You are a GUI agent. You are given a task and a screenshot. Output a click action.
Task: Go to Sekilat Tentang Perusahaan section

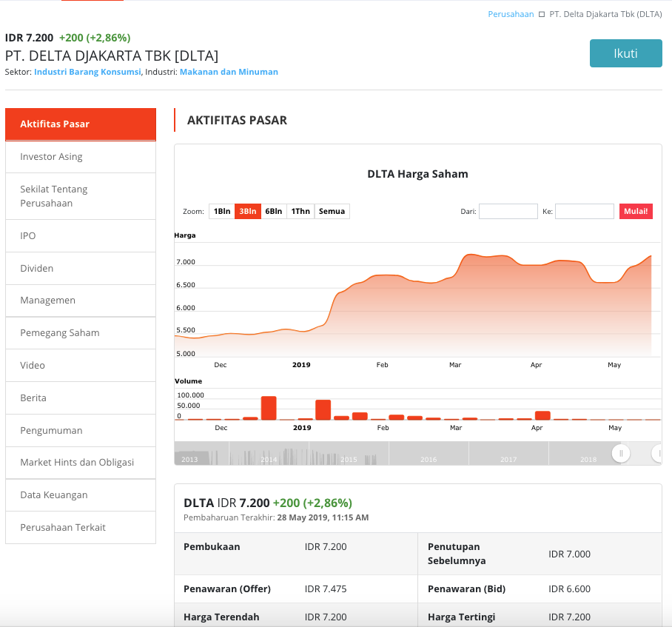pos(81,196)
